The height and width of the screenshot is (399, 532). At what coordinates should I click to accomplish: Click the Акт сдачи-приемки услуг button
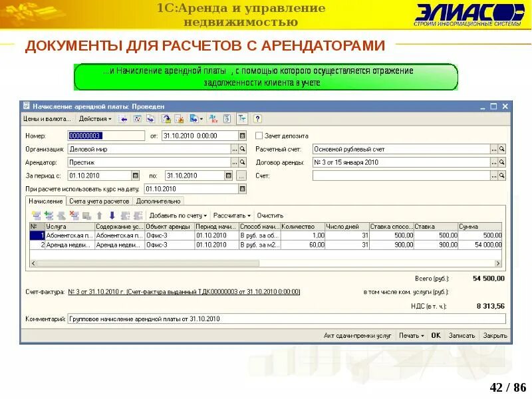pos(357,336)
